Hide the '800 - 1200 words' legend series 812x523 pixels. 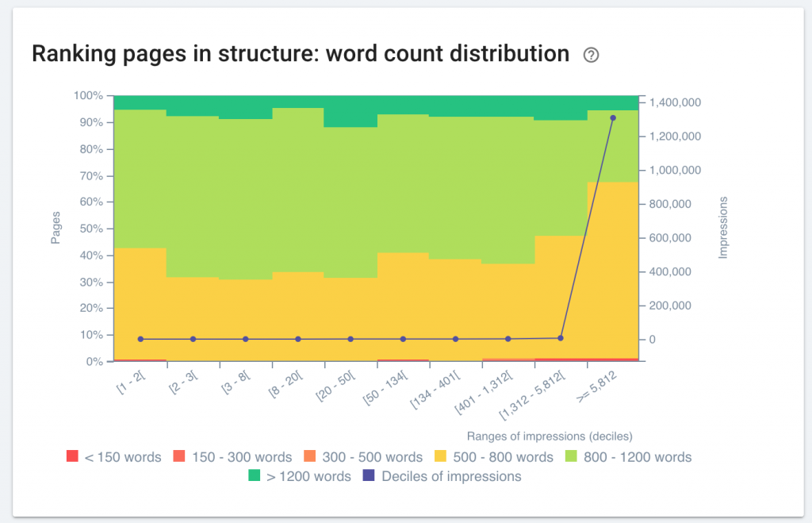(x=629, y=457)
